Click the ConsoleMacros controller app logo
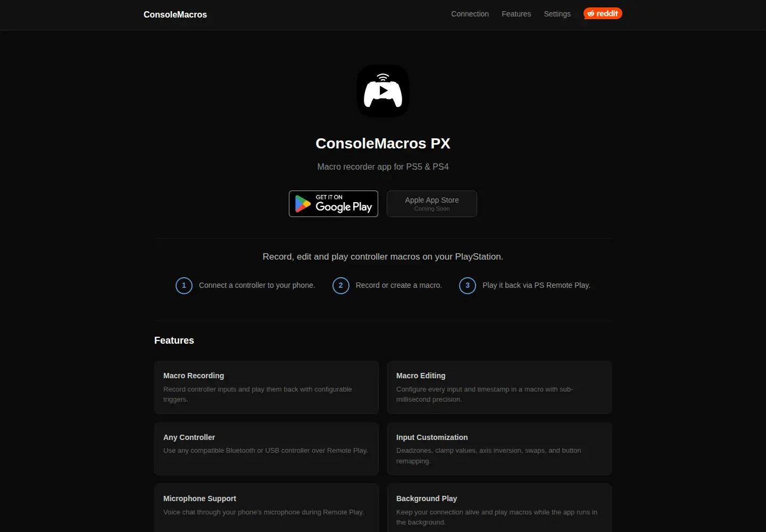Image resolution: width=766 pixels, height=532 pixels. [383, 91]
